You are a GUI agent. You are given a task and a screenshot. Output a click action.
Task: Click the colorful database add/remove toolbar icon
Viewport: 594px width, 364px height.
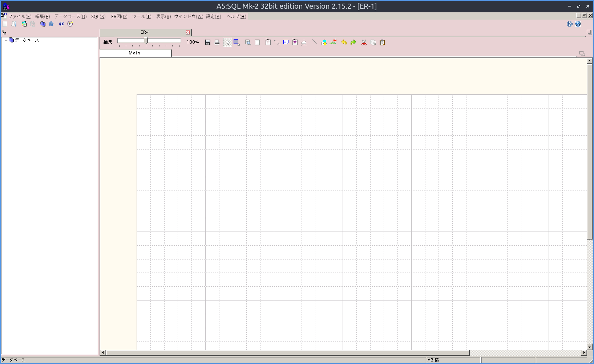tap(24, 24)
